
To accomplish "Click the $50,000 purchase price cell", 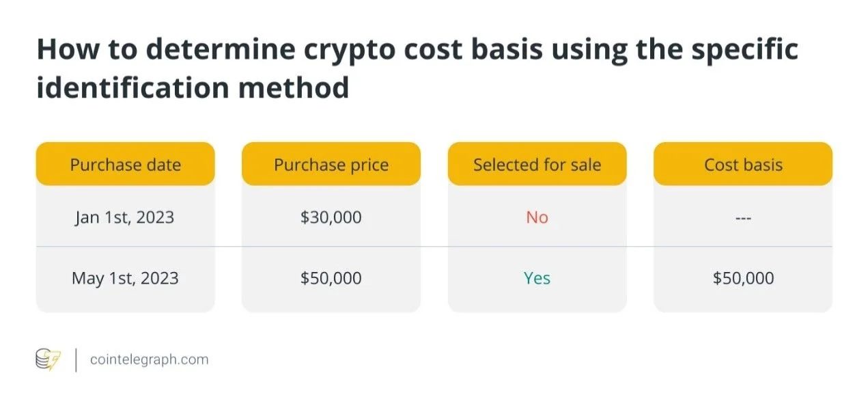I will tap(331, 278).
